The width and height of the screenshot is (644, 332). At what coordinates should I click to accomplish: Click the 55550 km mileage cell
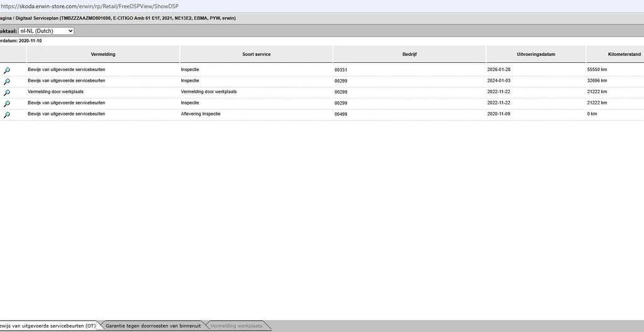coord(598,70)
